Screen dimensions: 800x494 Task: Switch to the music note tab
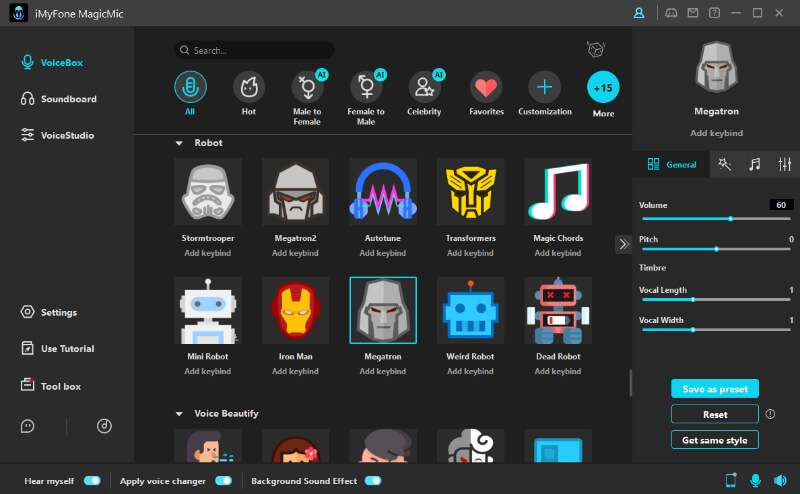[754, 164]
